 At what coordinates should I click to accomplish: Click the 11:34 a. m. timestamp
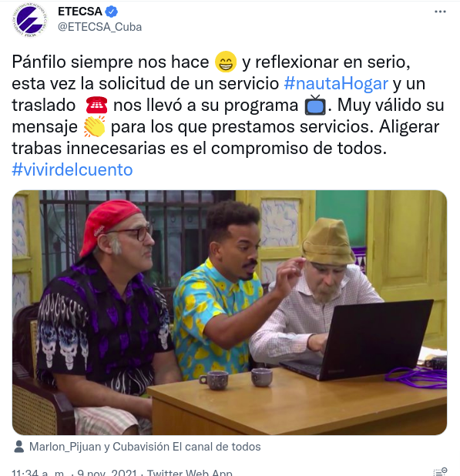[x=38, y=472]
